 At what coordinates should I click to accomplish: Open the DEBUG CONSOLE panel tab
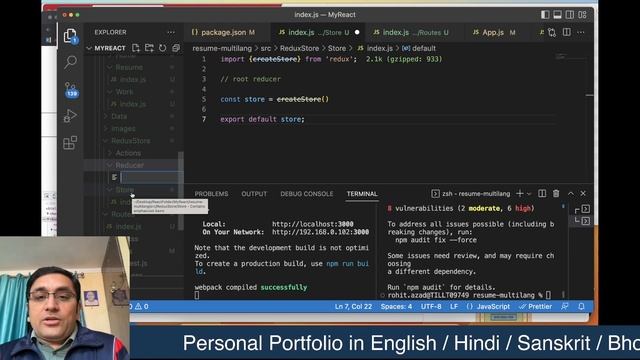click(307, 194)
